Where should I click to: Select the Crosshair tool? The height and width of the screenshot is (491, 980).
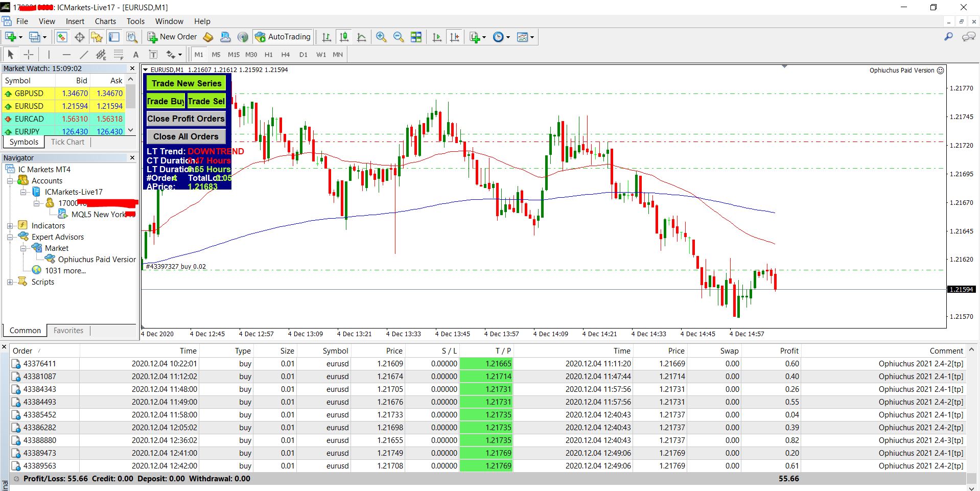pyautogui.click(x=29, y=55)
